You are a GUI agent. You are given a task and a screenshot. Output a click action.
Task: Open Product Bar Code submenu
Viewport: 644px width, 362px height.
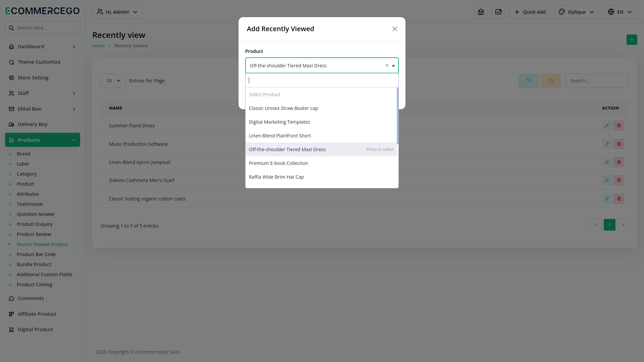pyautogui.click(x=36, y=254)
